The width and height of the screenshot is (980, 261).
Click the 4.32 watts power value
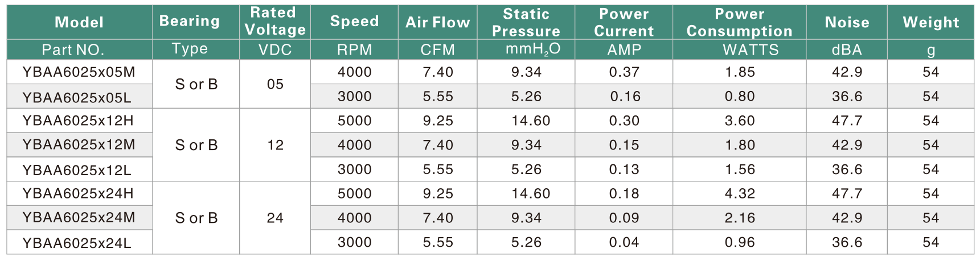739,193
